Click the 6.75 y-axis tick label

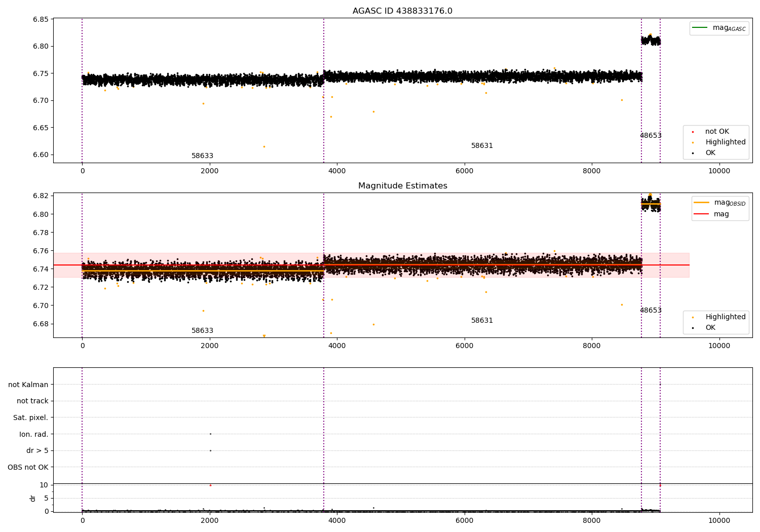point(41,73)
